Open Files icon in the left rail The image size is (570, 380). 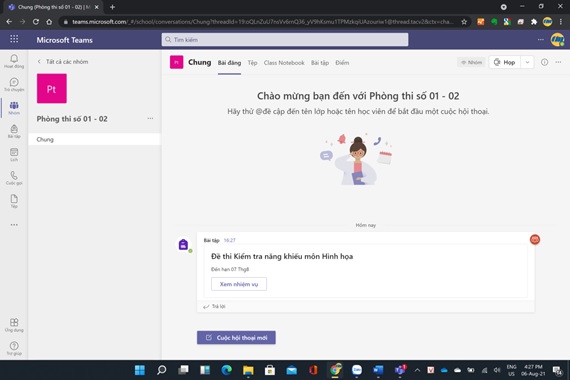[x=14, y=201]
